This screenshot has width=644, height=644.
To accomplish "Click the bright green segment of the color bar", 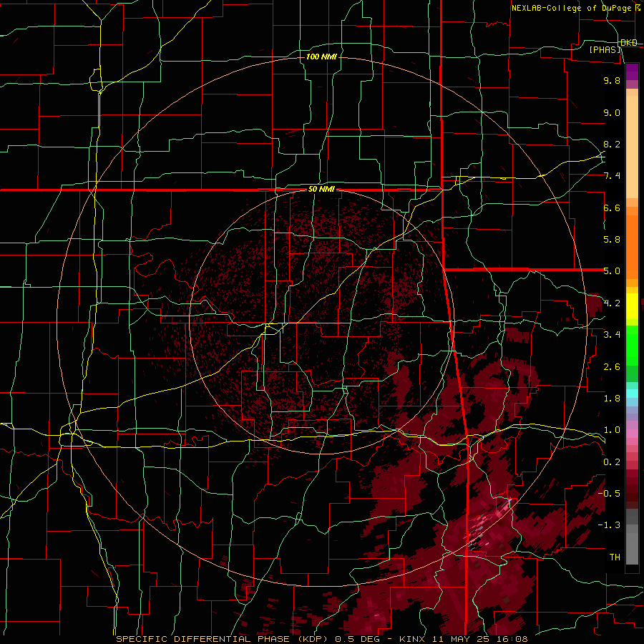I will 632,346.
